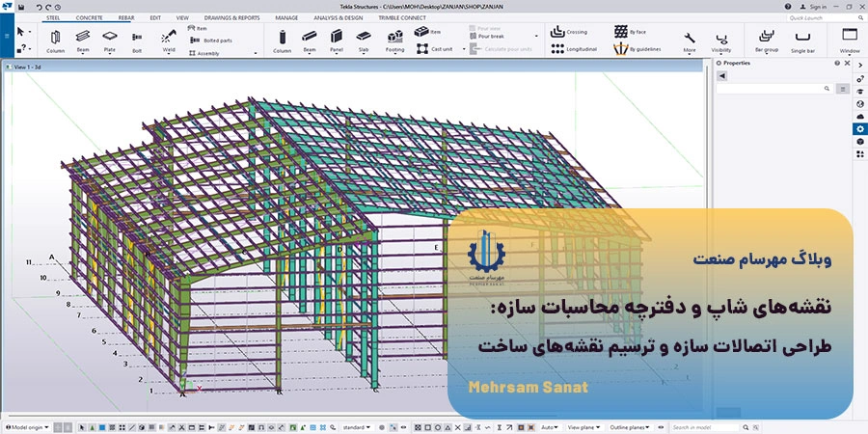Select the concrete Beam tool
The image size is (868, 434).
309,41
